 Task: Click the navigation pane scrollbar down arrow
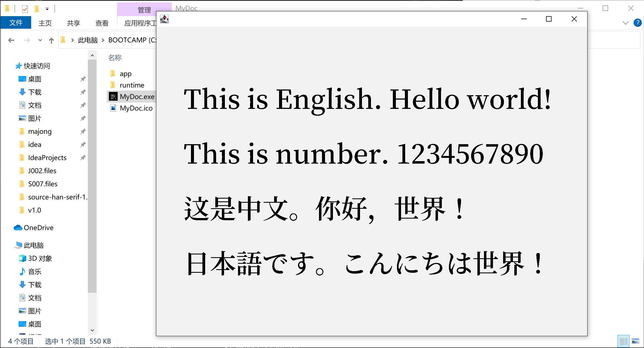pyautogui.click(x=92, y=330)
